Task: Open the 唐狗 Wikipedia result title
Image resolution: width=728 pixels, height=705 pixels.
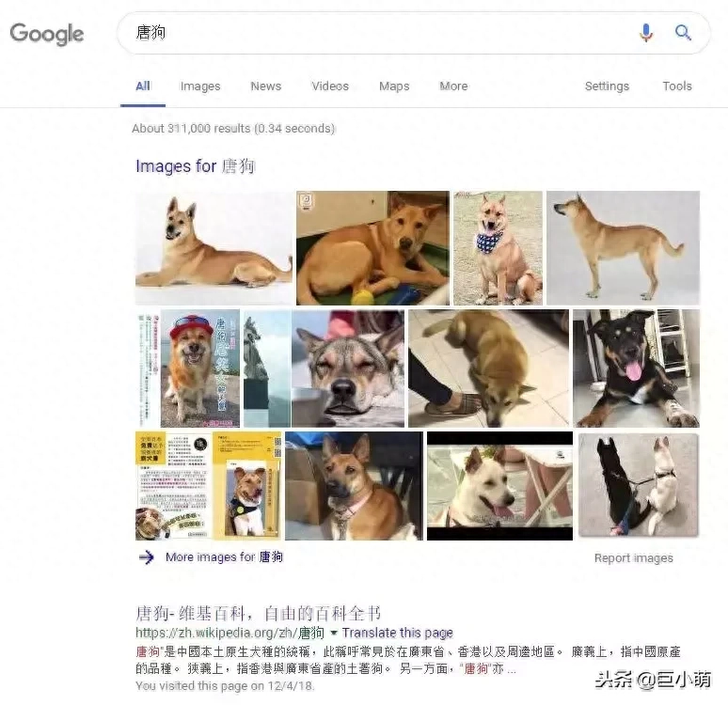Action: [x=258, y=614]
